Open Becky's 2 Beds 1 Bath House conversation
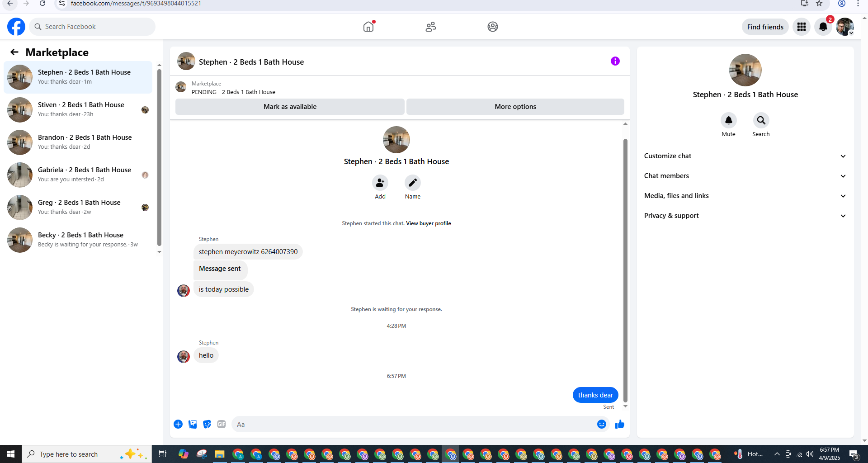 [78, 240]
